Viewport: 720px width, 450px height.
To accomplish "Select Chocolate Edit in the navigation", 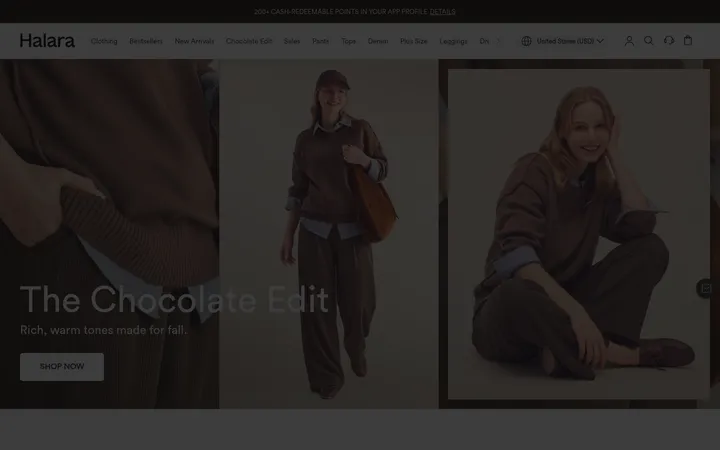I will coord(249,41).
